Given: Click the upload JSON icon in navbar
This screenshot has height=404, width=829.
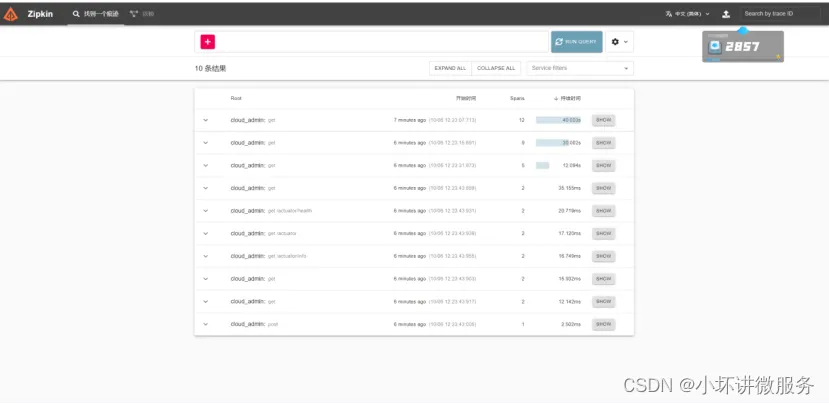Looking at the screenshot, I should (x=726, y=14).
